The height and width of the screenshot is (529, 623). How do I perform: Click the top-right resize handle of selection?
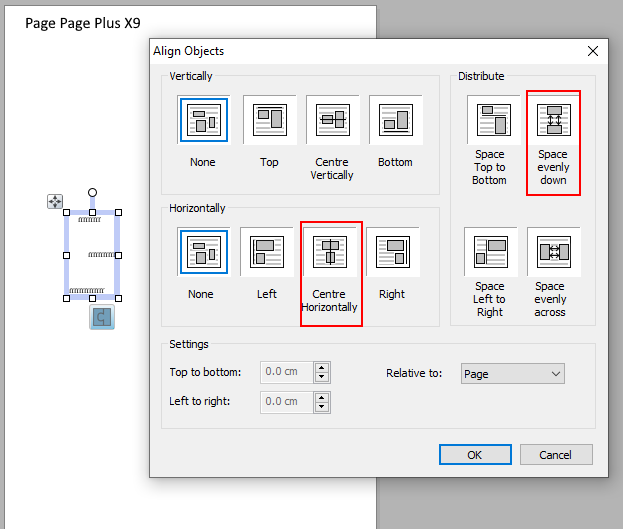118,213
